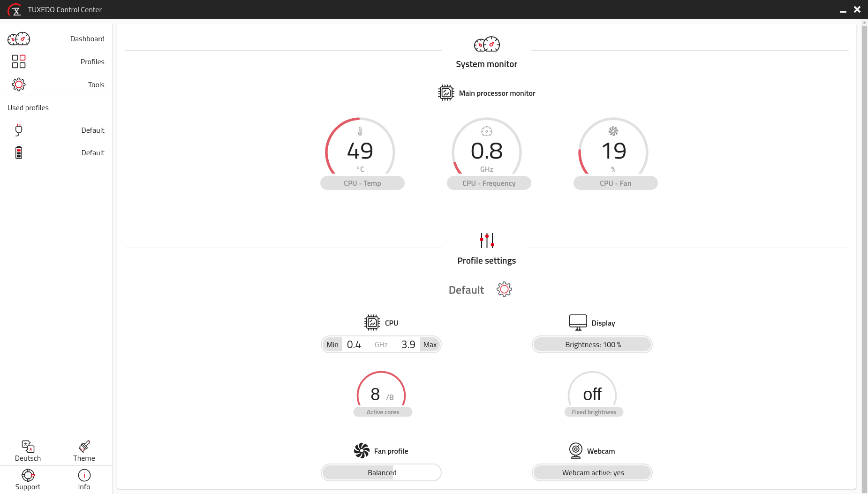Click the Main processor monitor chip icon
This screenshot has height=494, width=868.
click(446, 93)
